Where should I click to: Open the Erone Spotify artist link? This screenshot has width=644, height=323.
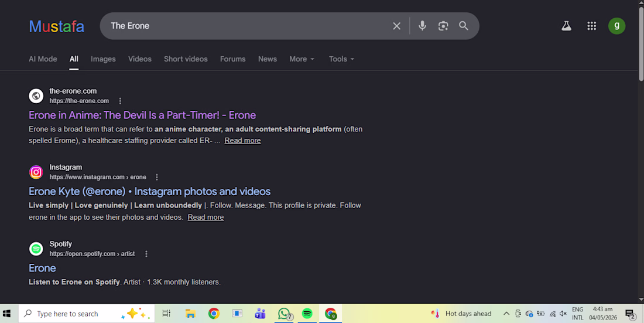pyautogui.click(x=42, y=268)
